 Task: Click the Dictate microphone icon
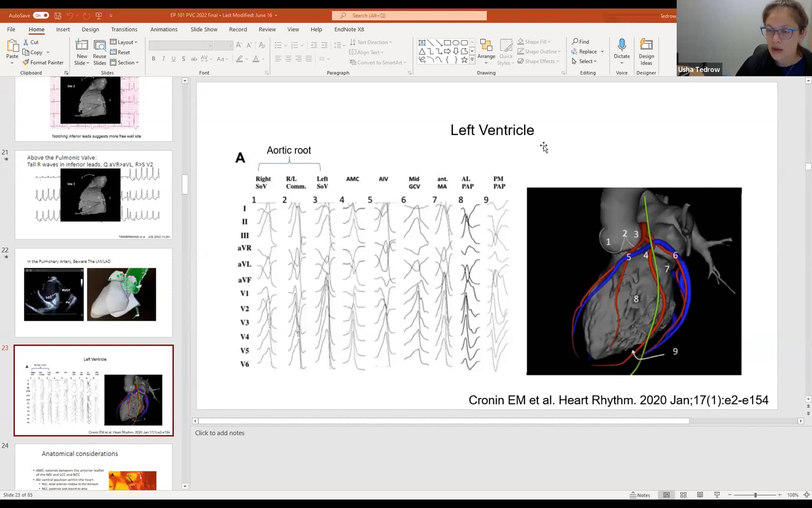coord(622,46)
